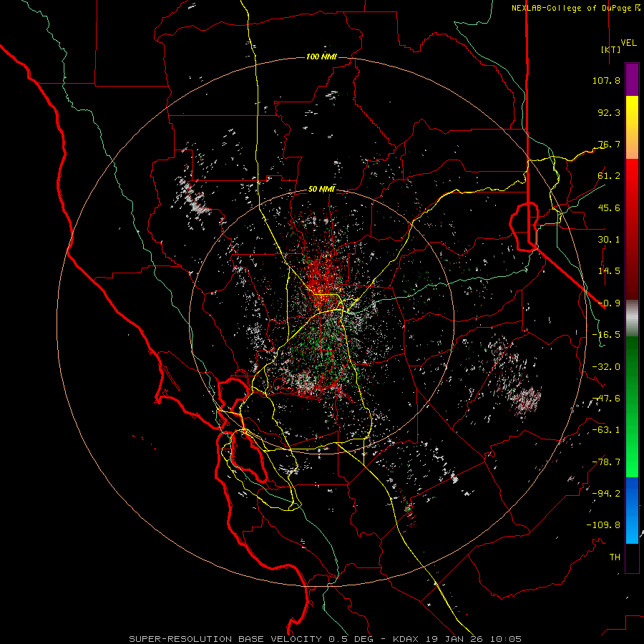This screenshot has width=644, height=644.
Task: Click the green segment of the color bar
Action: point(632,406)
